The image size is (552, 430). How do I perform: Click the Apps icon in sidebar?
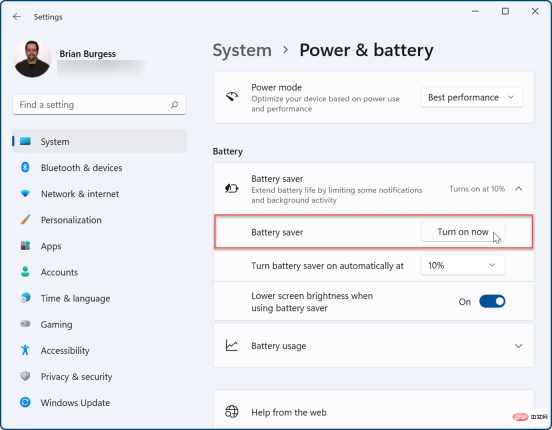pyautogui.click(x=25, y=245)
